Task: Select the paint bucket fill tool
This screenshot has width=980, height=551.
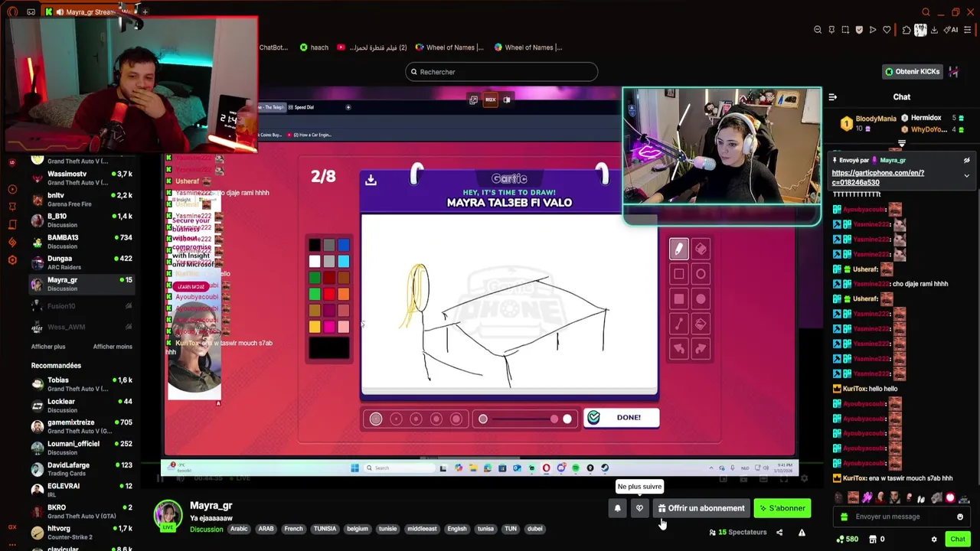Action: [701, 324]
